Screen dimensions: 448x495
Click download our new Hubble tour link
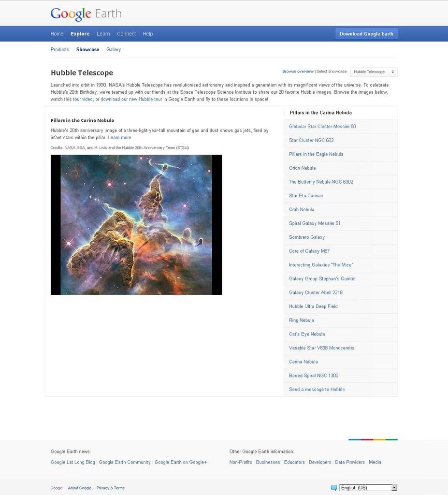pos(131,99)
